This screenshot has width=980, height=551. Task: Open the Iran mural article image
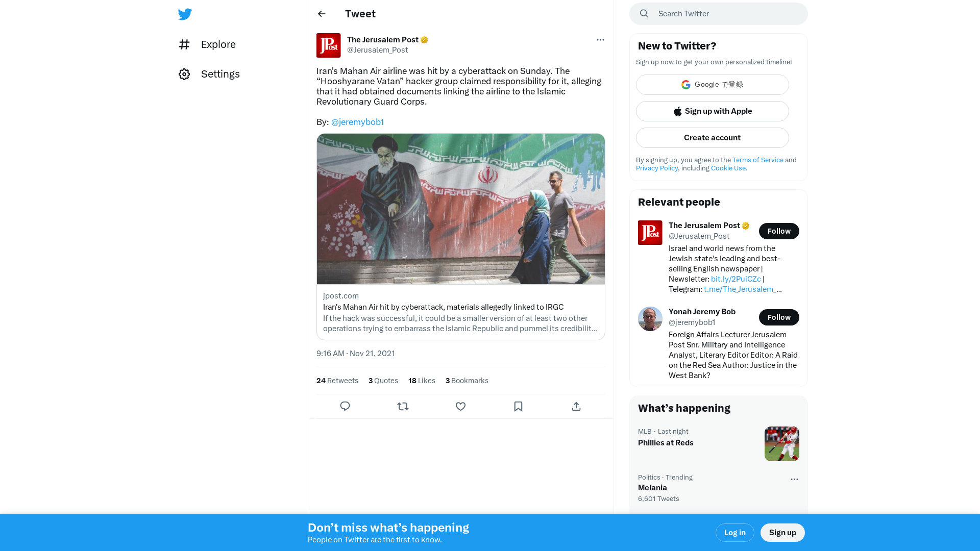click(461, 209)
